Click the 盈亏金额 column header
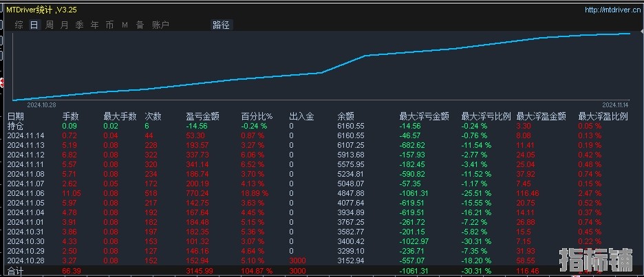 202,117
